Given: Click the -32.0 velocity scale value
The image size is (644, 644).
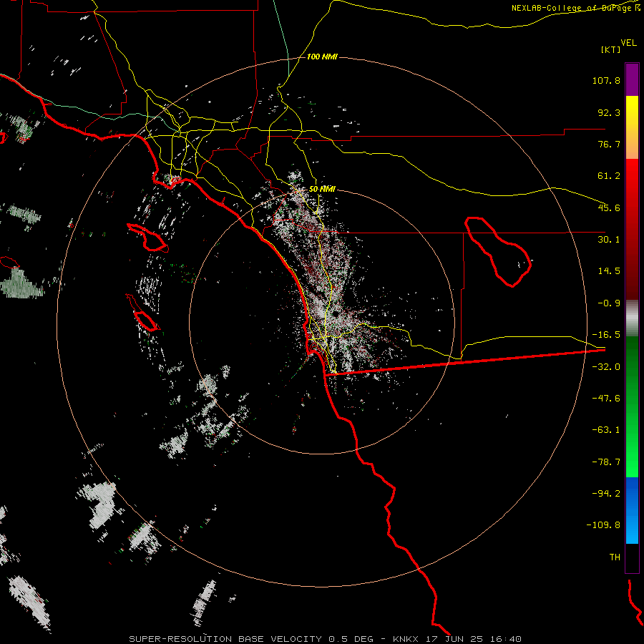Looking at the screenshot, I should (606, 367).
